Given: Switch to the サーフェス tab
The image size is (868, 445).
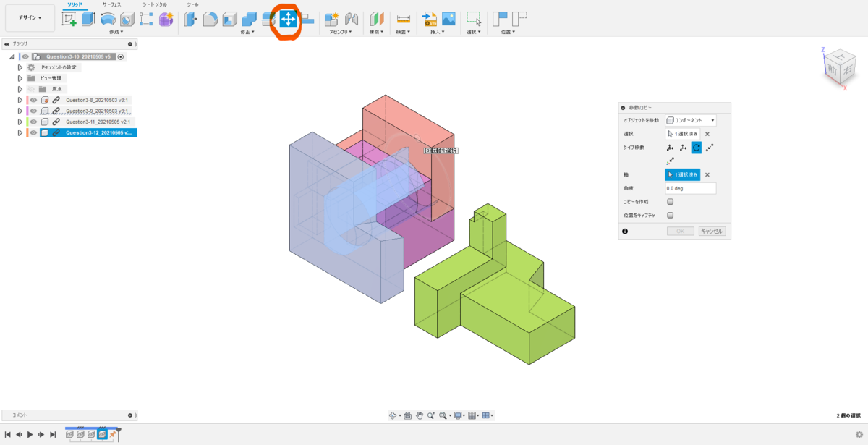Looking at the screenshot, I should 112,4.
